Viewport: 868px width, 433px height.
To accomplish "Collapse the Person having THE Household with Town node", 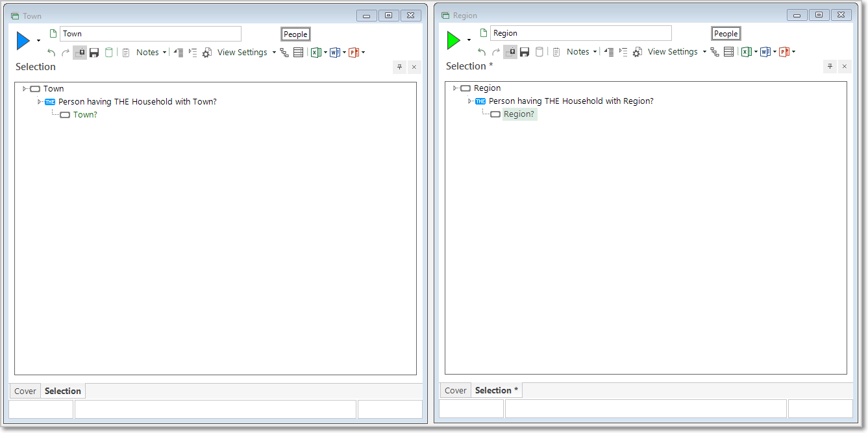I will [x=40, y=102].
